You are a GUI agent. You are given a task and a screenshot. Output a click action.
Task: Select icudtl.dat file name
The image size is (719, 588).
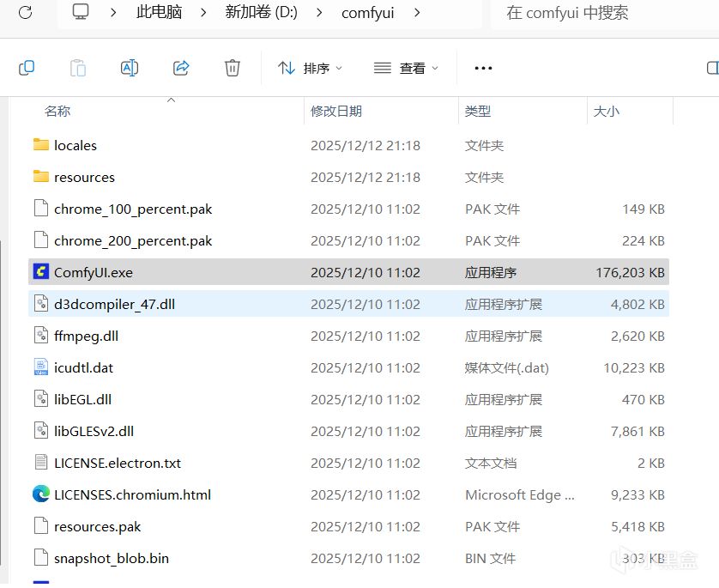coord(83,368)
